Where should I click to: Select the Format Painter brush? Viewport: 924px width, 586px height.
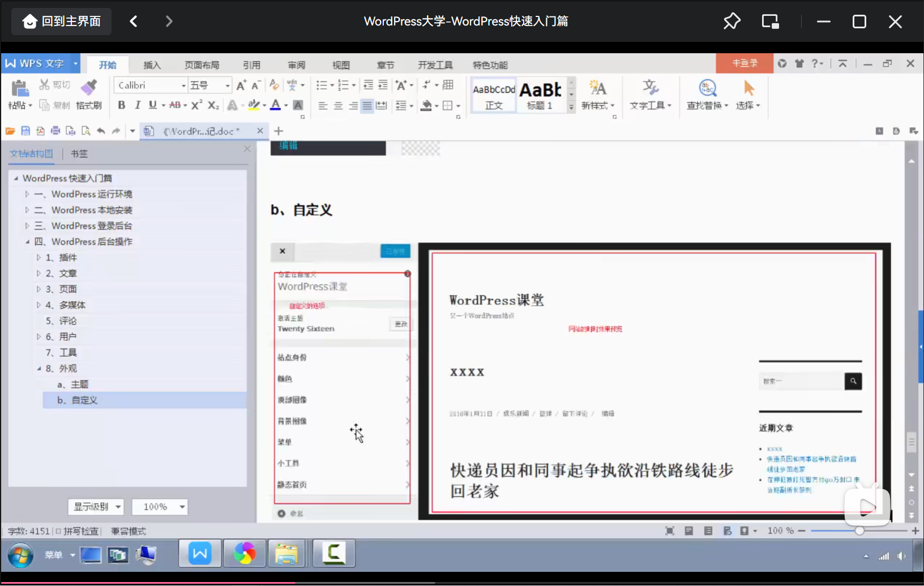point(89,87)
